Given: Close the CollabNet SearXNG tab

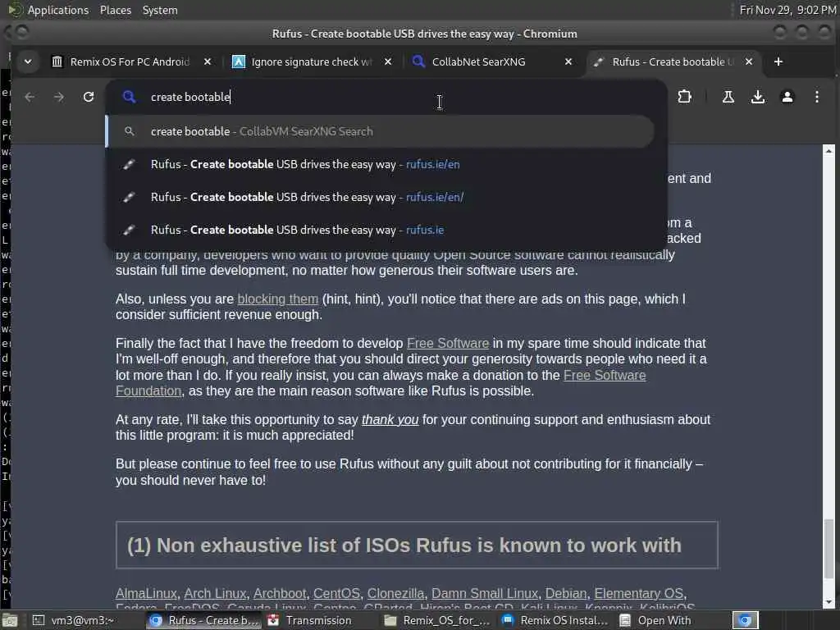Looking at the screenshot, I should tap(568, 62).
